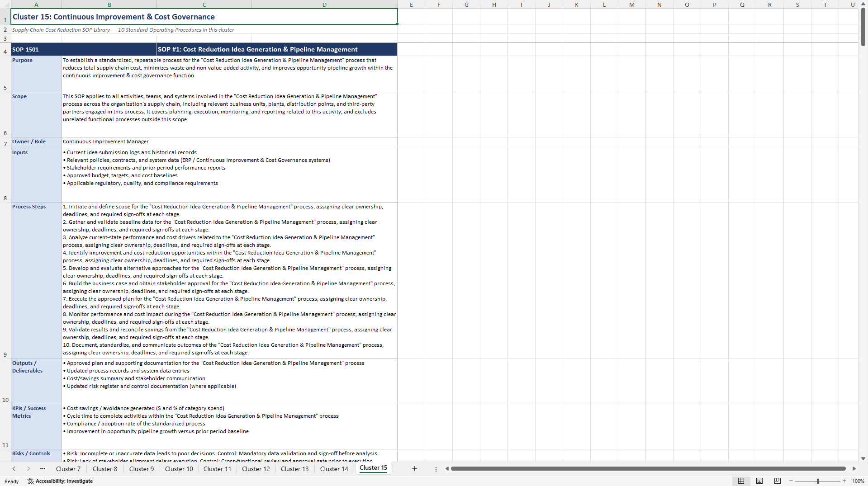Zoom out with minus button
Viewport: 868px width, 486px height.
click(791, 481)
